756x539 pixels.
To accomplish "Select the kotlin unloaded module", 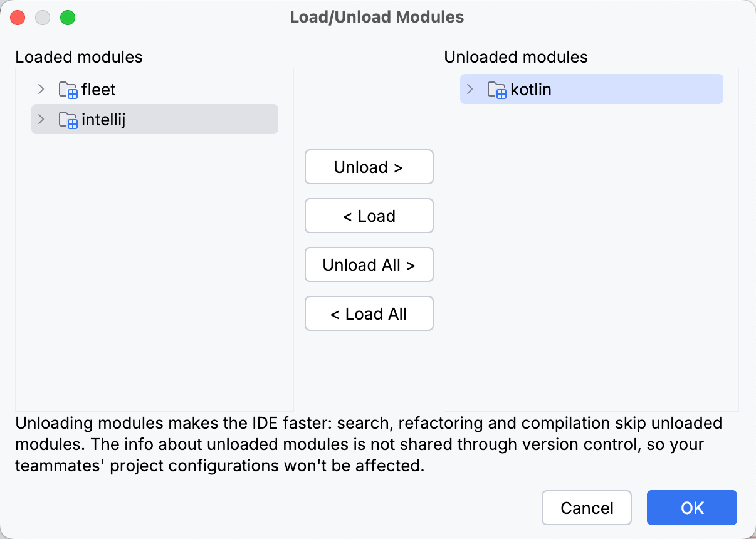I will pyautogui.click(x=530, y=90).
